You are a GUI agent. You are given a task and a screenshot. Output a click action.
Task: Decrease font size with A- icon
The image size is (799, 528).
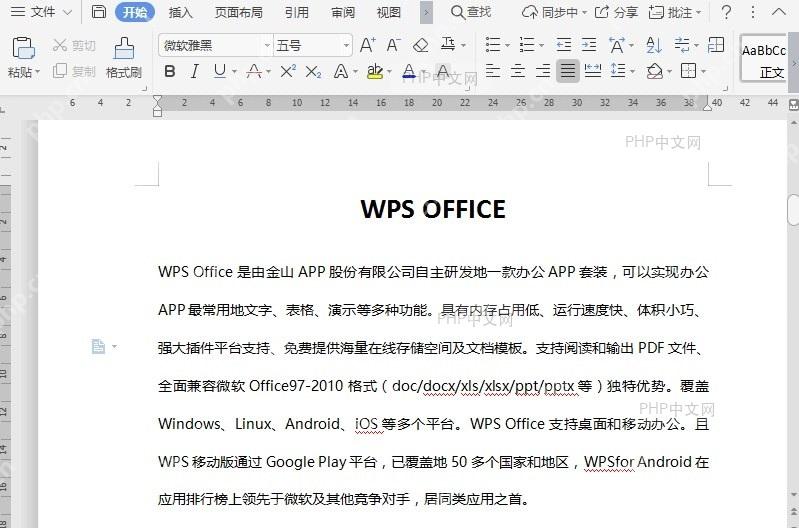[393, 45]
